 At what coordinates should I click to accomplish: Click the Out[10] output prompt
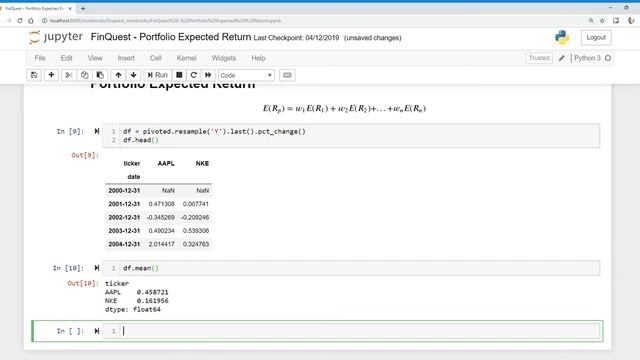83,283
